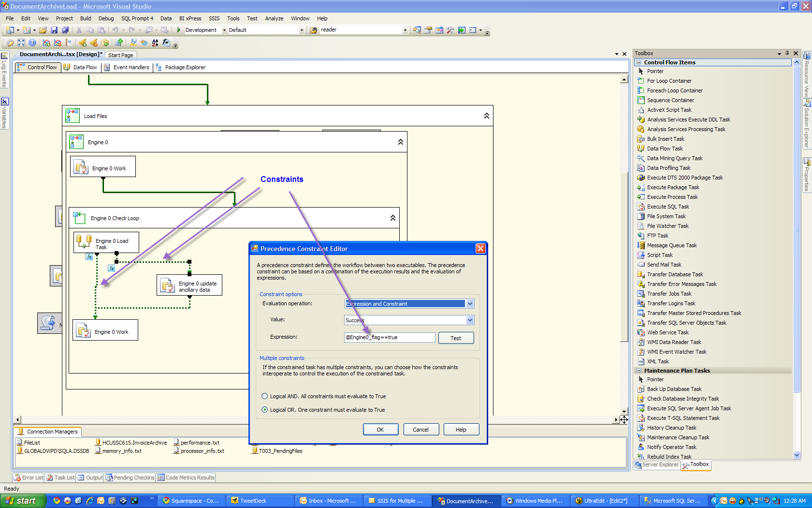The height and width of the screenshot is (508, 812).
Task: Select the Send Mail Task toolbox item
Action: point(664,265)
